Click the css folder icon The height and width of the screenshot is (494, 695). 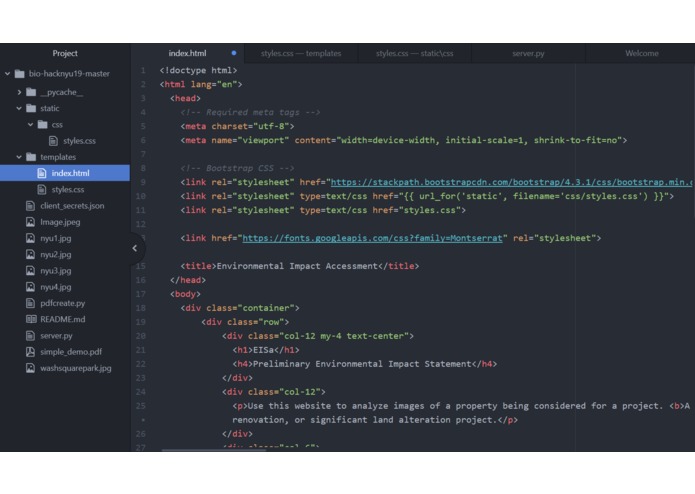[x=43, y=124]
